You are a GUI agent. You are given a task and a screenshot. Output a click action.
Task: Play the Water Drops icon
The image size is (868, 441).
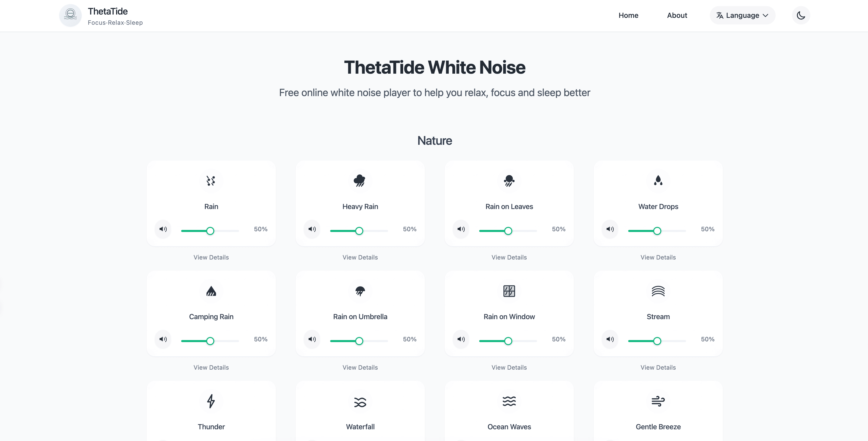tap(658, 181)
